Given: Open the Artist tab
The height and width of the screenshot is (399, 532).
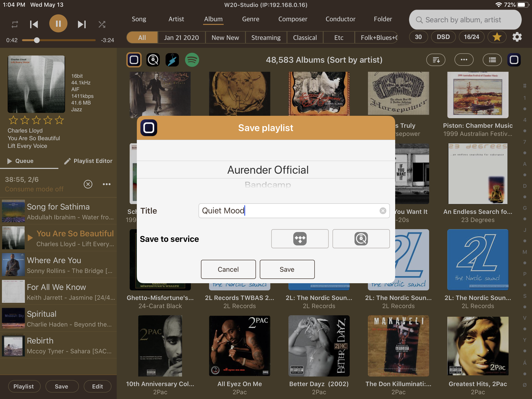Looking at the screenshot, I should click(176, 19).
